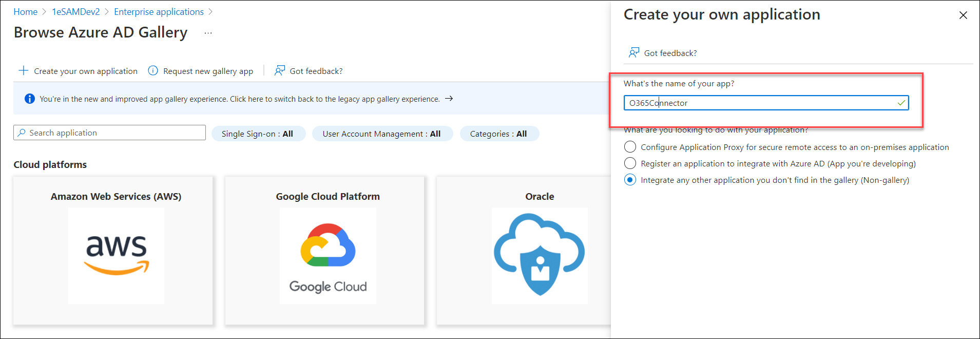
Task: Select Register an application to integrate option
Action: tap(630, 163)
